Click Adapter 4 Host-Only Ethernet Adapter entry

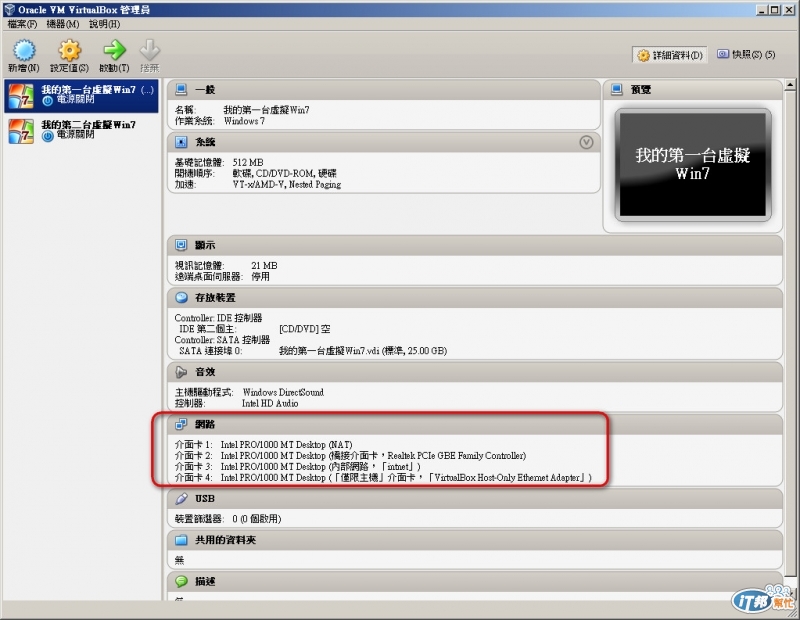(x=383, y=478)
